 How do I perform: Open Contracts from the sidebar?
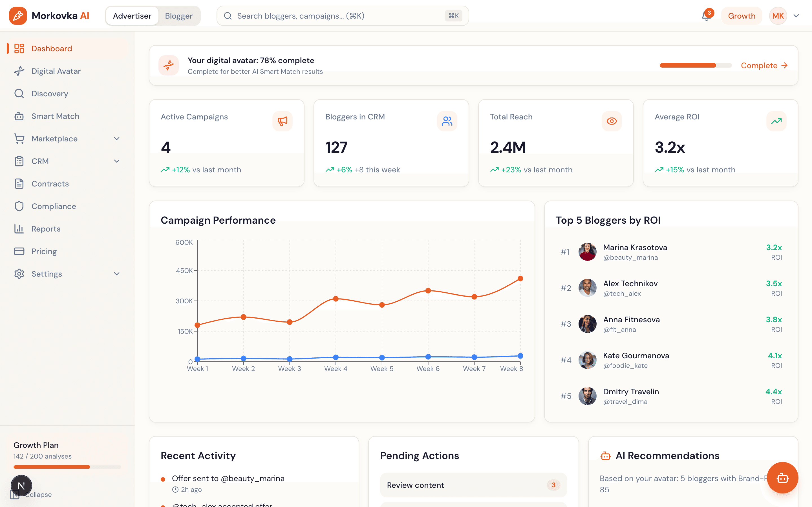[x=50, y=184]
